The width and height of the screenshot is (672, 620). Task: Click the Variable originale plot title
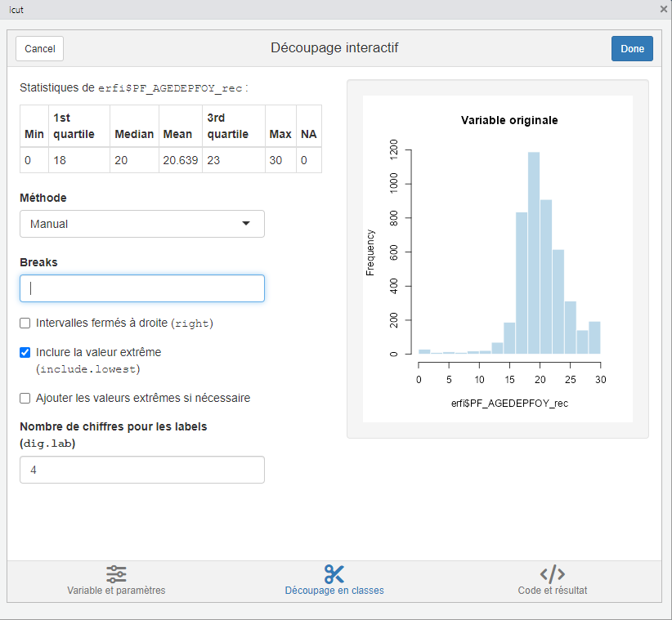tap(509, 120)
